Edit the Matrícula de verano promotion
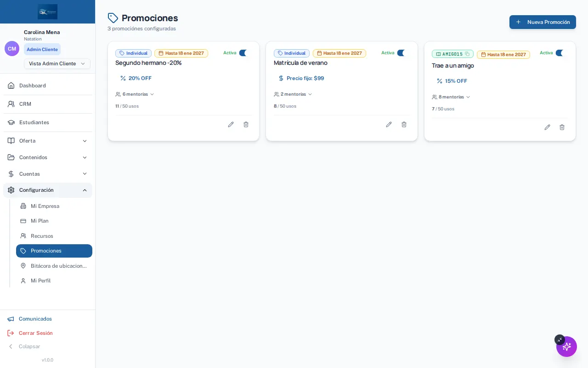 coord(389,125)
